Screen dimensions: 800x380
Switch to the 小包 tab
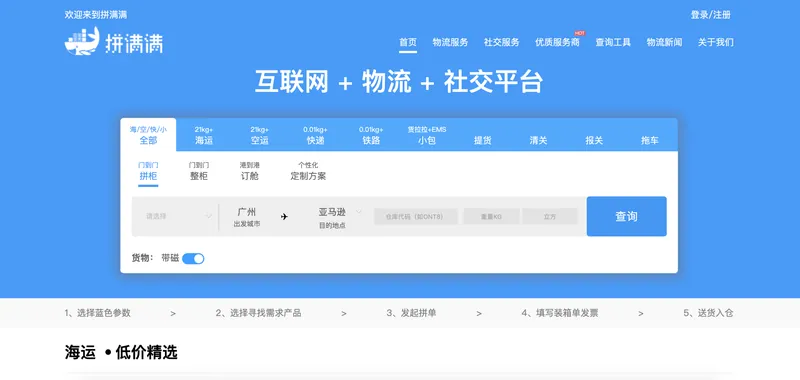tap(427, 135)
